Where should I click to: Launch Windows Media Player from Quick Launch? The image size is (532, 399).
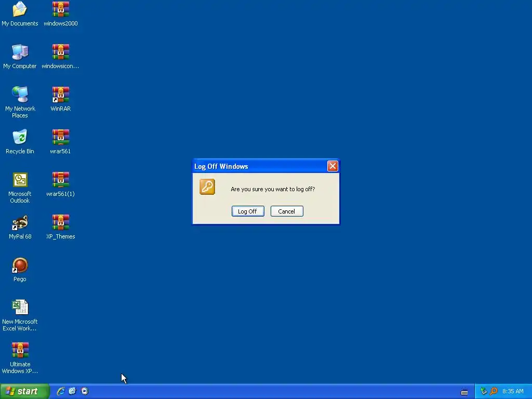pyautogui.click(x=85, y=391)
